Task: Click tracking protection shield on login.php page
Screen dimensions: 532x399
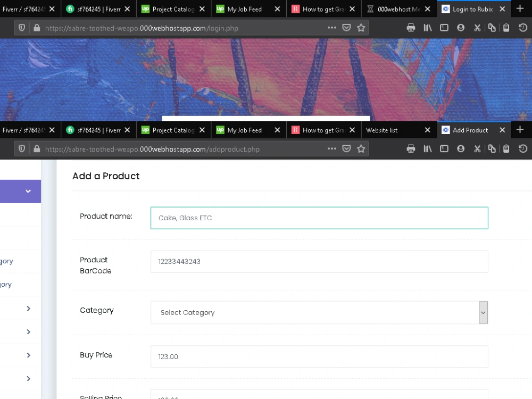Action: pos(22,28)
